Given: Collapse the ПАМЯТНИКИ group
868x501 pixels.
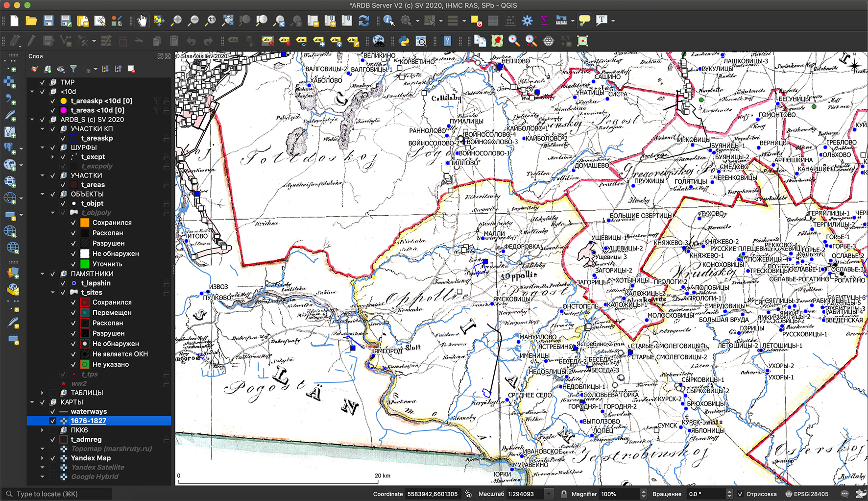Looking at the screenshot, I should [43, 274].
